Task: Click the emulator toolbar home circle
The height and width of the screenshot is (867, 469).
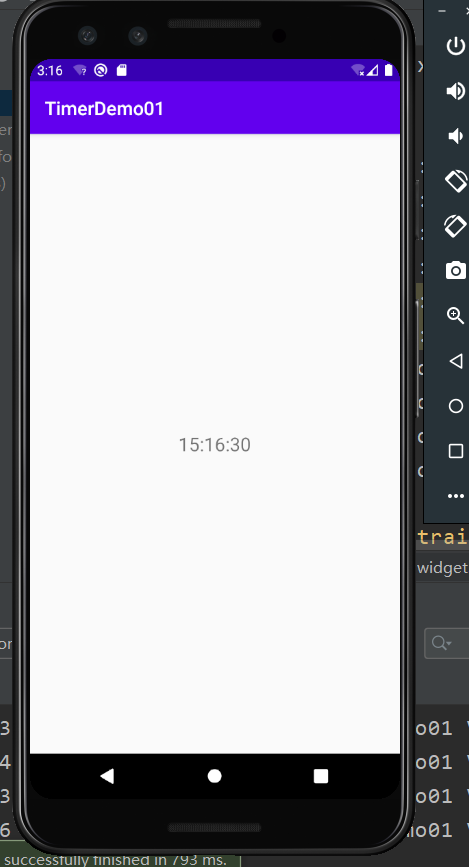Action: pos(456,406)
